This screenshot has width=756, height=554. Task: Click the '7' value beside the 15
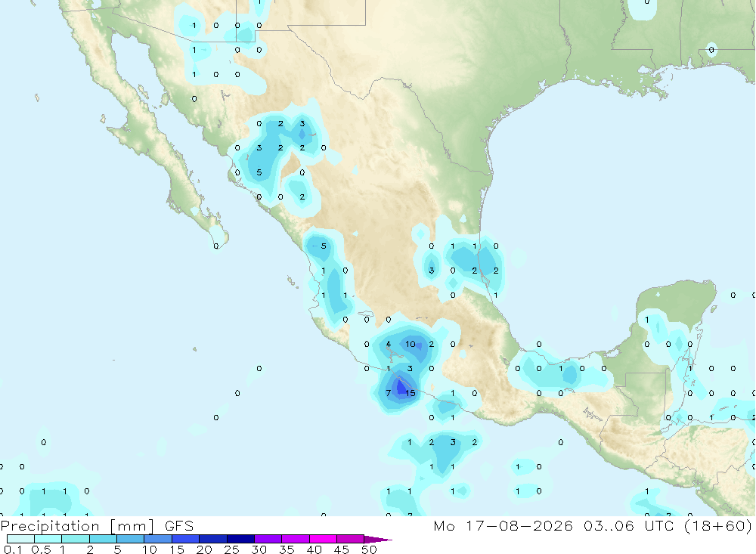(x=389, y=393)
